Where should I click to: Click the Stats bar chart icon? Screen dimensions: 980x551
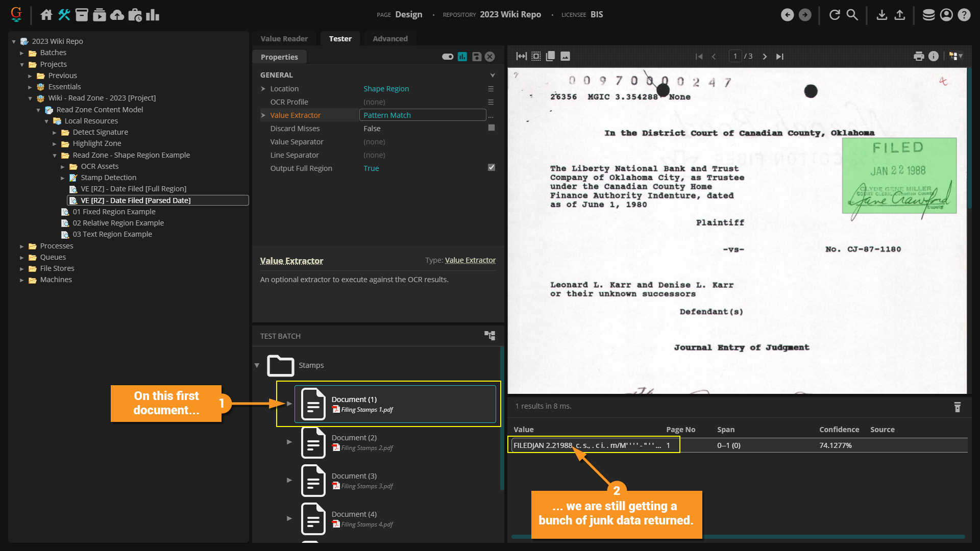coord(153,15)
